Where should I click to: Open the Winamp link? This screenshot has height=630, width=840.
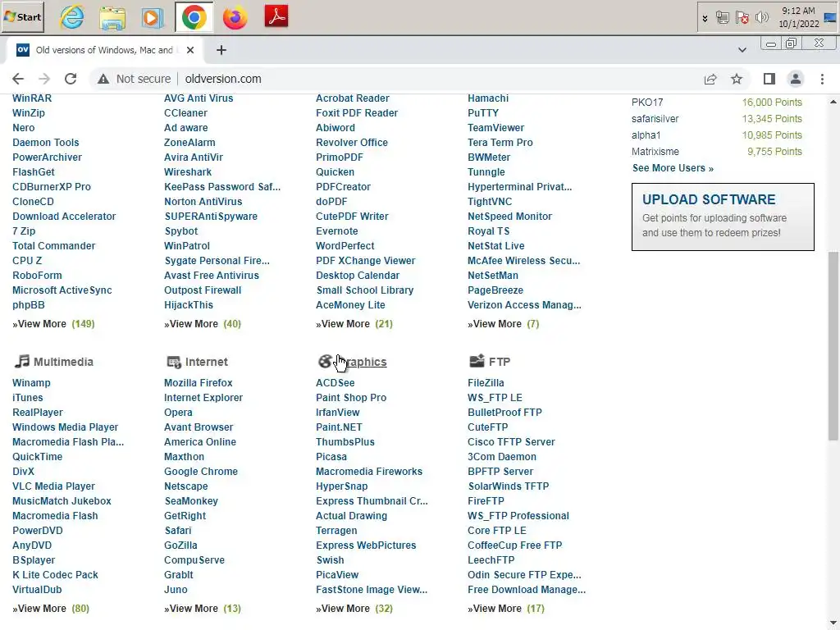[31, 383]
